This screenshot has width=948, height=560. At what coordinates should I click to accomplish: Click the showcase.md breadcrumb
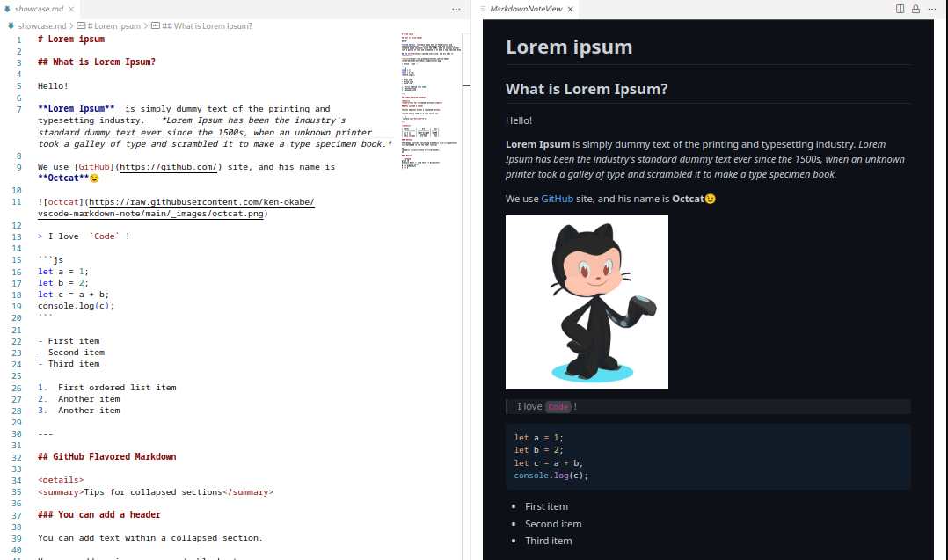pos(41,26)
